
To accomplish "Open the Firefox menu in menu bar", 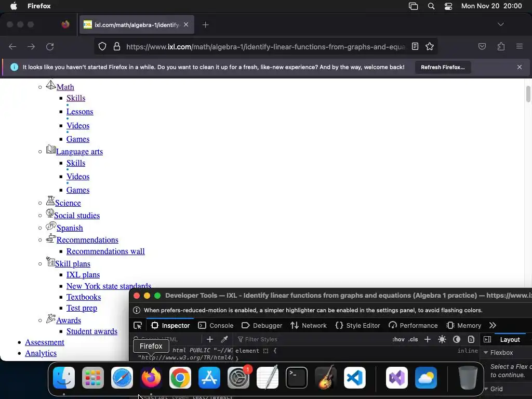I will [x=39, y=6].
